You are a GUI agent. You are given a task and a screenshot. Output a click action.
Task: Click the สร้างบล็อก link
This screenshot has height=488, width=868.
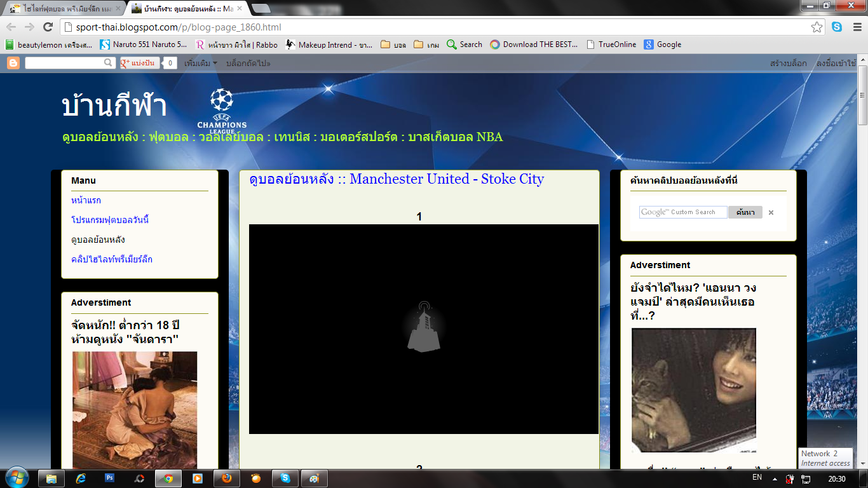tap(789, 63)
